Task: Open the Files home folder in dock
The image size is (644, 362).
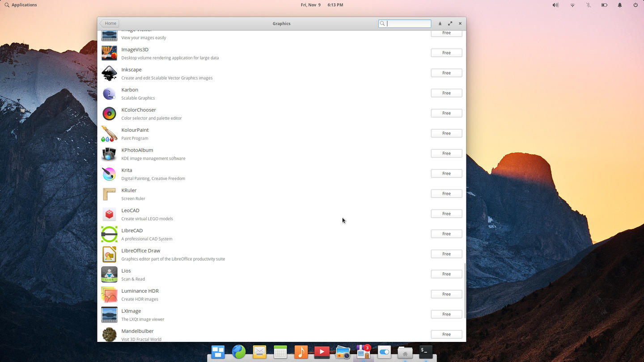Action: pyautogui.click(x=405, y=352)
